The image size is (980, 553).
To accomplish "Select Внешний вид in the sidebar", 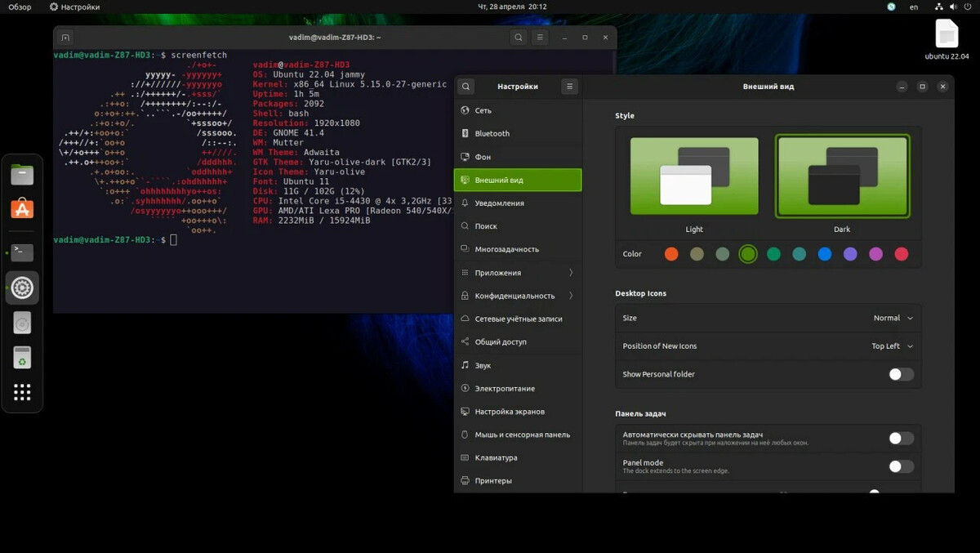I will pyautogui.click(x=518, y=180).
